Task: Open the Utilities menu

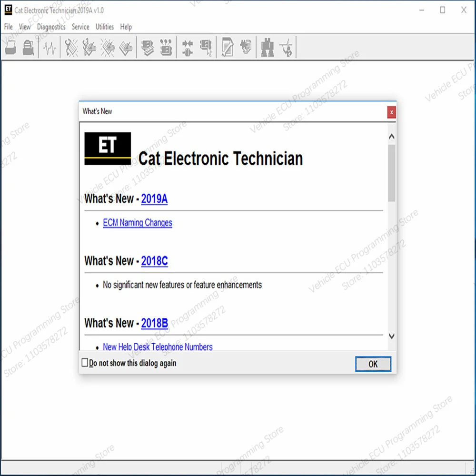Action: [x=105, y=27]
